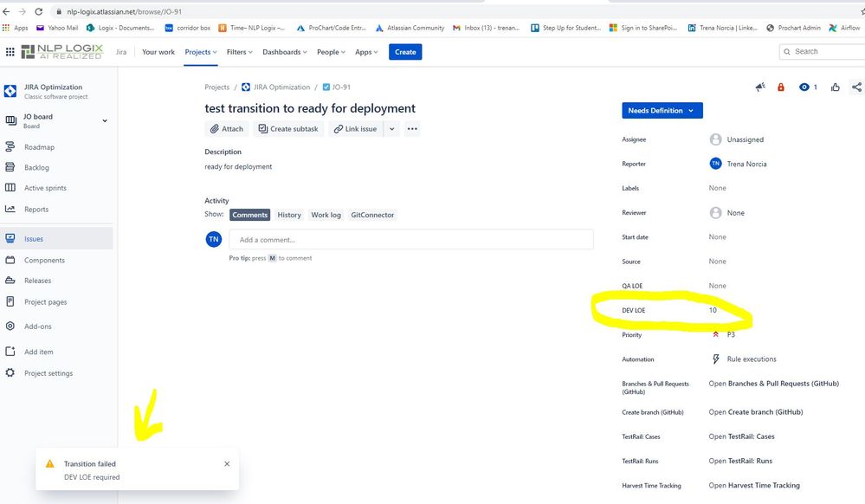Viewport: 865px width, 504px height.
Task: Open the TestRail: Runs link
Action: pos(741,461)
